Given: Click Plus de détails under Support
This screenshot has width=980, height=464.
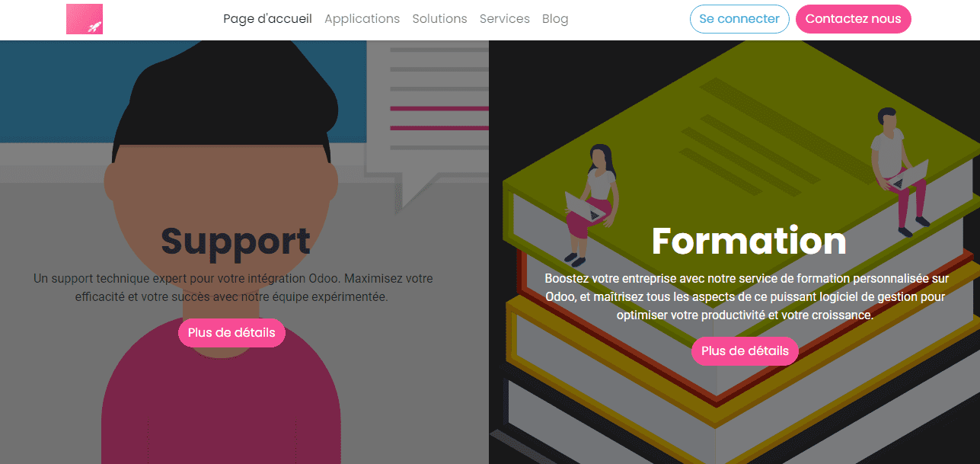Looking at the screenshot, I should click(x=231, y=333).
